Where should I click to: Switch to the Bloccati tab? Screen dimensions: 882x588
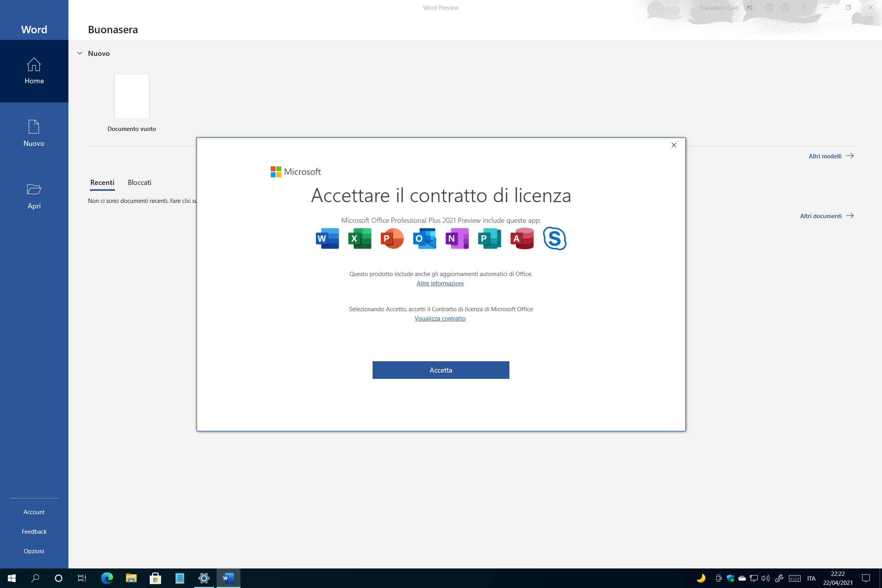[x=140, y=183]
